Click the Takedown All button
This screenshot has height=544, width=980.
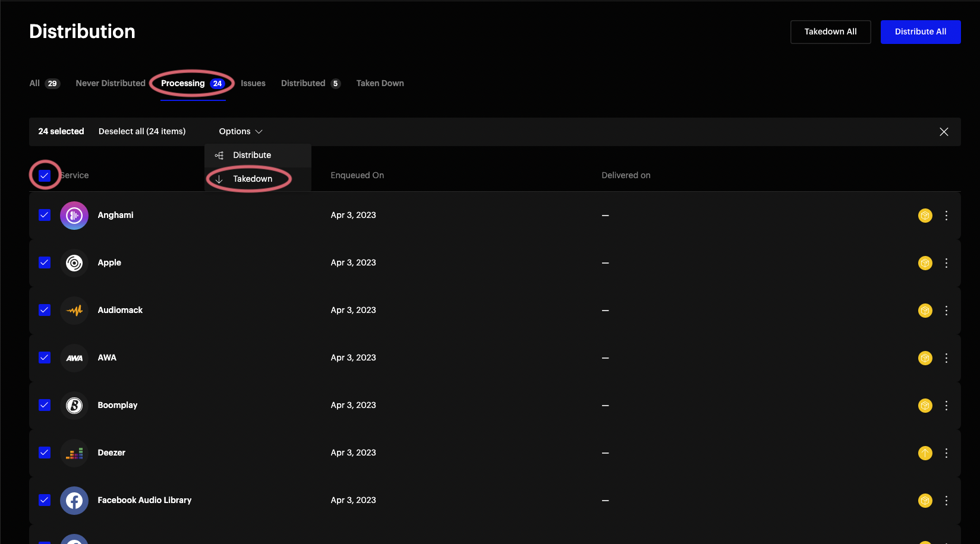[830, 32]
